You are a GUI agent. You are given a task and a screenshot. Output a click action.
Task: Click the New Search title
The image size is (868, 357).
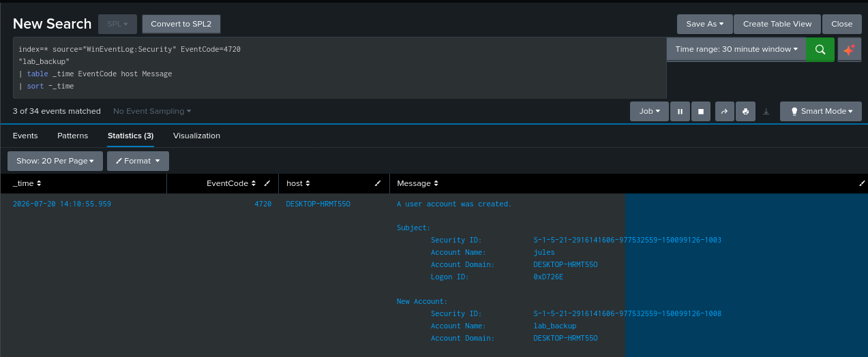pos(52,24)
